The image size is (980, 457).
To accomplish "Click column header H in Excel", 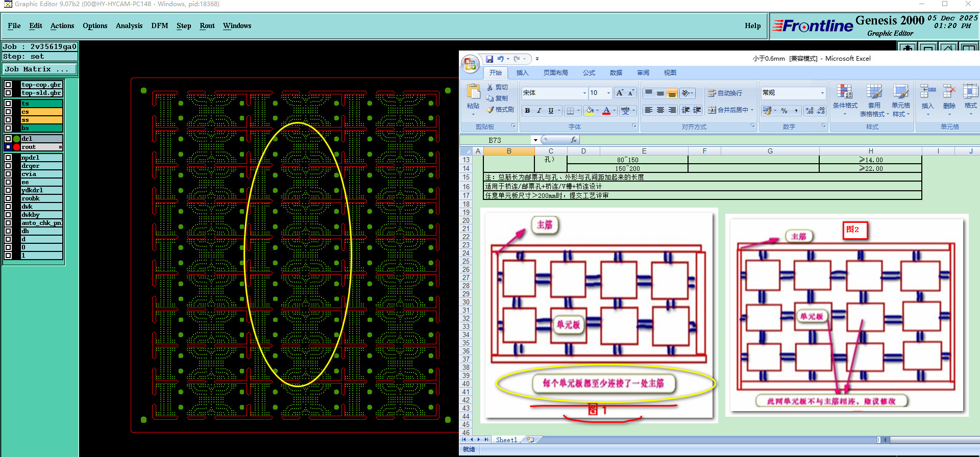I will [x=870, y=151].
